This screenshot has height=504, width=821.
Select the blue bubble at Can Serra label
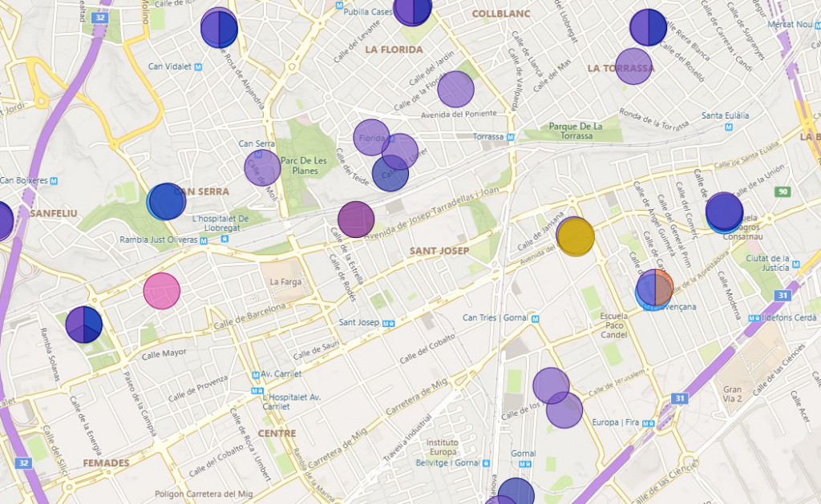point(167,201)
